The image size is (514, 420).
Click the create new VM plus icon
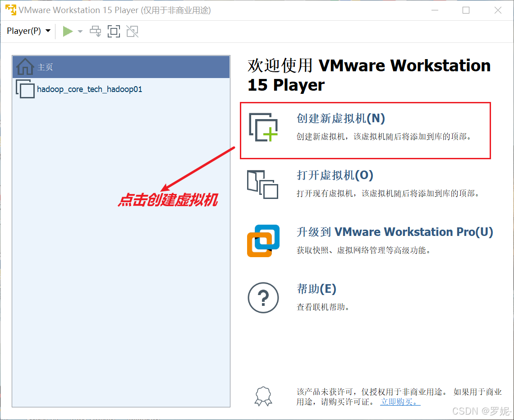pos(264,127)
